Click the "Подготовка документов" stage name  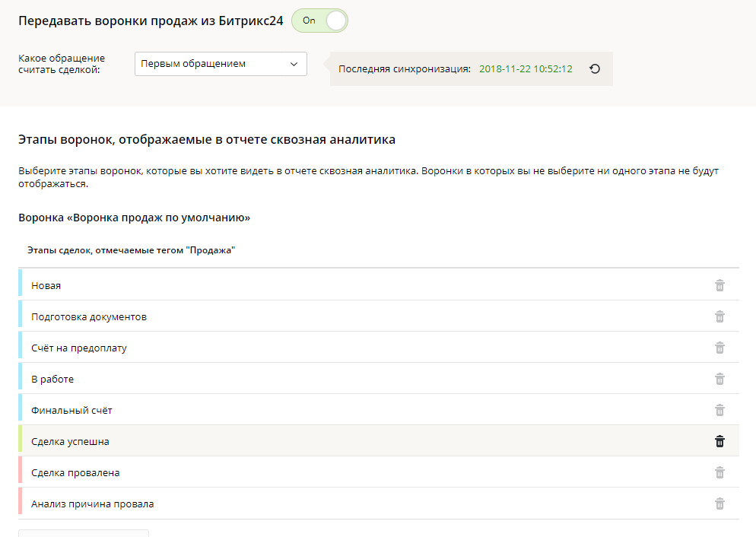click(x=89, y=316)
